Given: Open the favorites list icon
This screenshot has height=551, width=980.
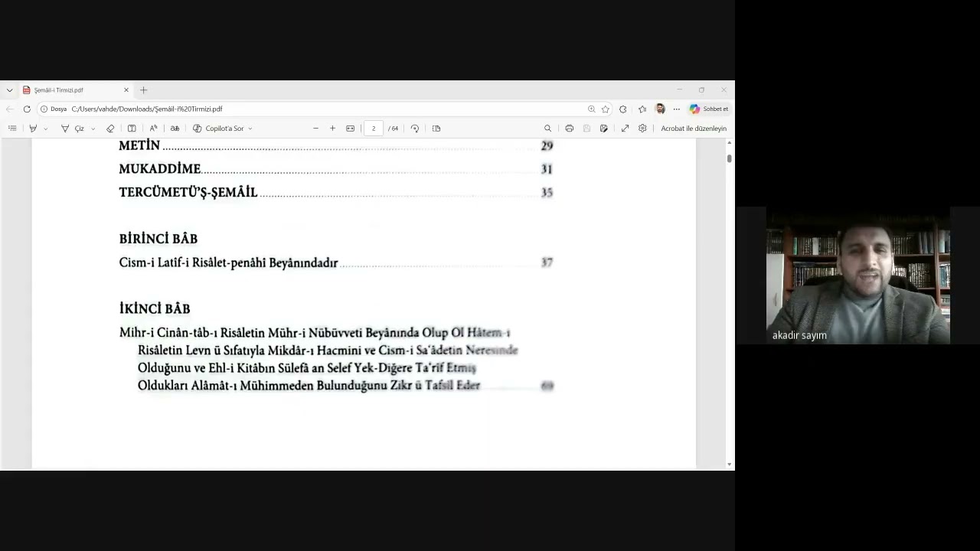Looking at the screenshot, I should pos(642,109).
